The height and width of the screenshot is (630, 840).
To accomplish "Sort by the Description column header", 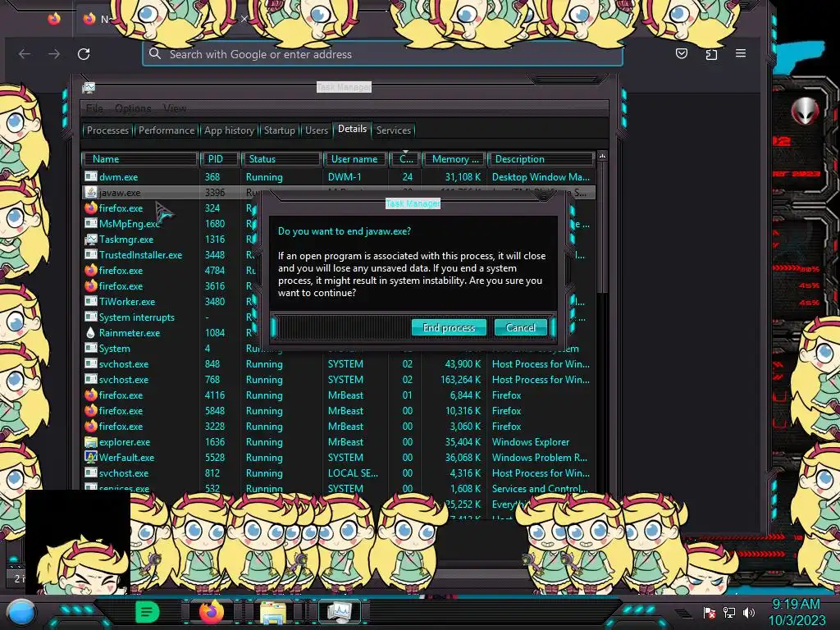I will (541, 159).
